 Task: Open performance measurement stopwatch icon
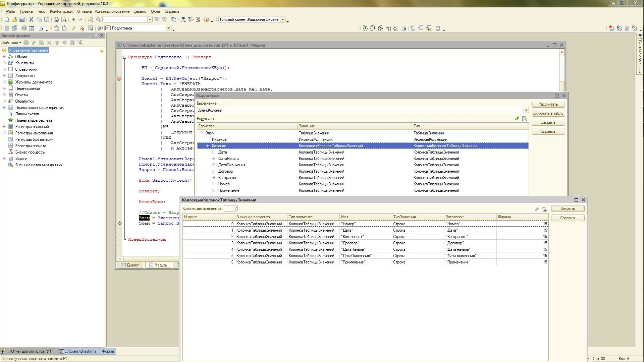click(438, 28)
